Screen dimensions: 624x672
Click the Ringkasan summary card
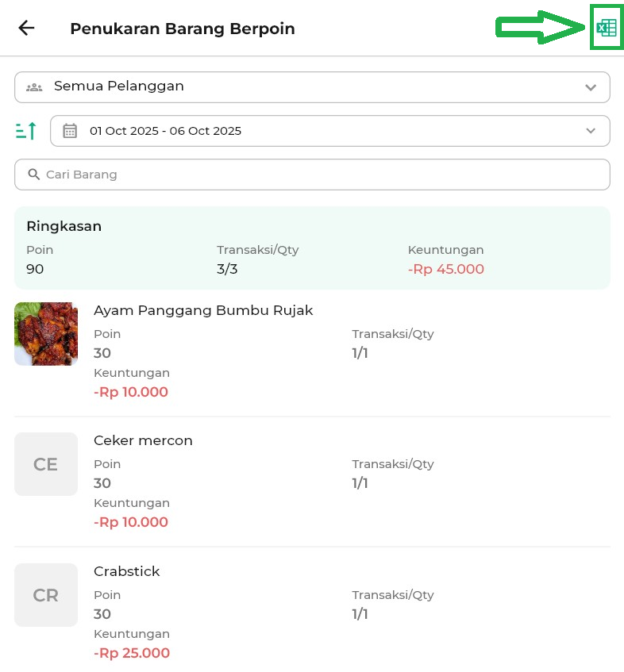coord(312,248)
